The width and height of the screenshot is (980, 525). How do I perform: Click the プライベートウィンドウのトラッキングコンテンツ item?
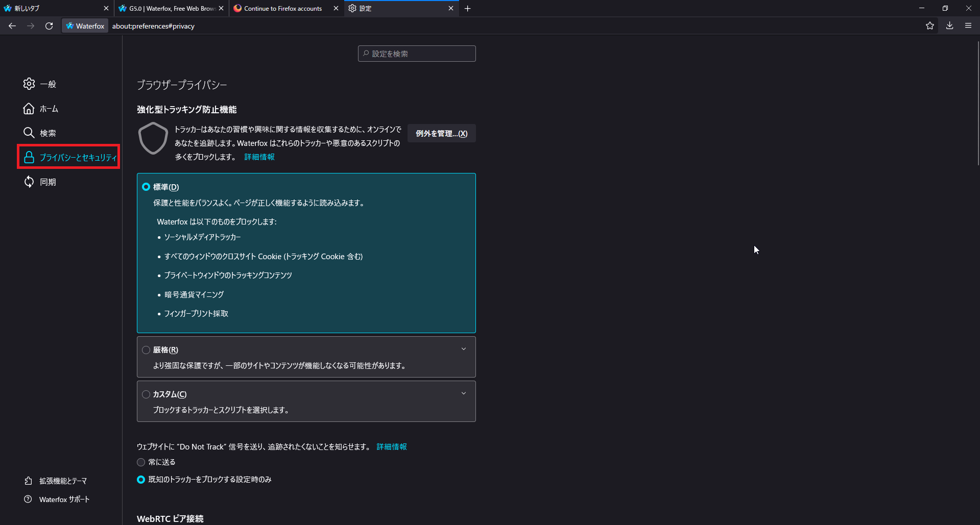pos(228,276)
